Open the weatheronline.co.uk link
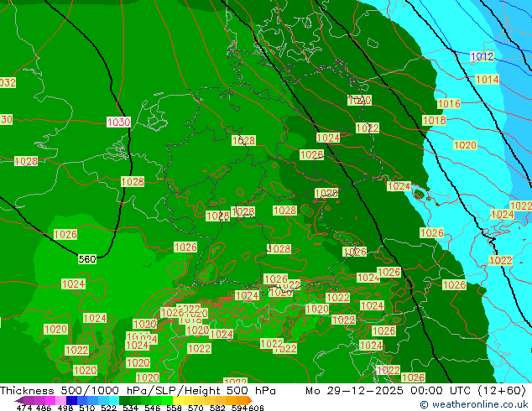This screenshot has height=411, width=532. (474, 404)
